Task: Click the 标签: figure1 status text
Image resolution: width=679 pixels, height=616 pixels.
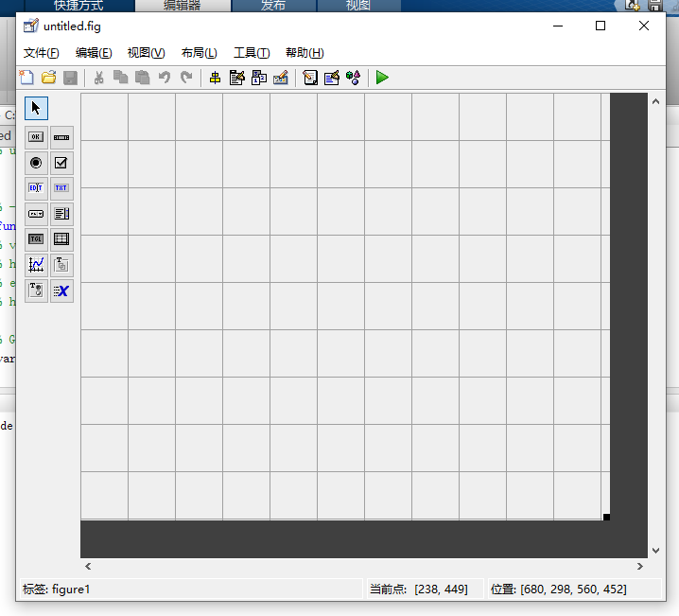Action: click(x=57, y=590)
